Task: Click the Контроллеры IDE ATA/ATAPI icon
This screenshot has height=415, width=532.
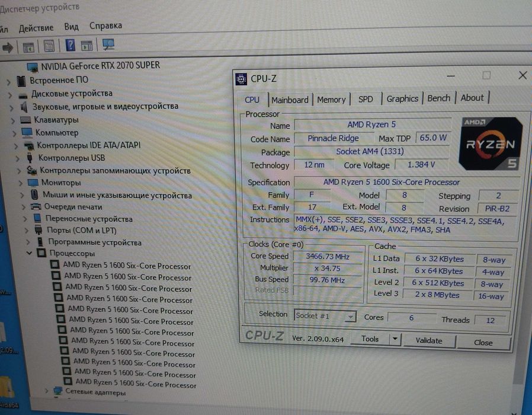Action: [x=29, y=146]
